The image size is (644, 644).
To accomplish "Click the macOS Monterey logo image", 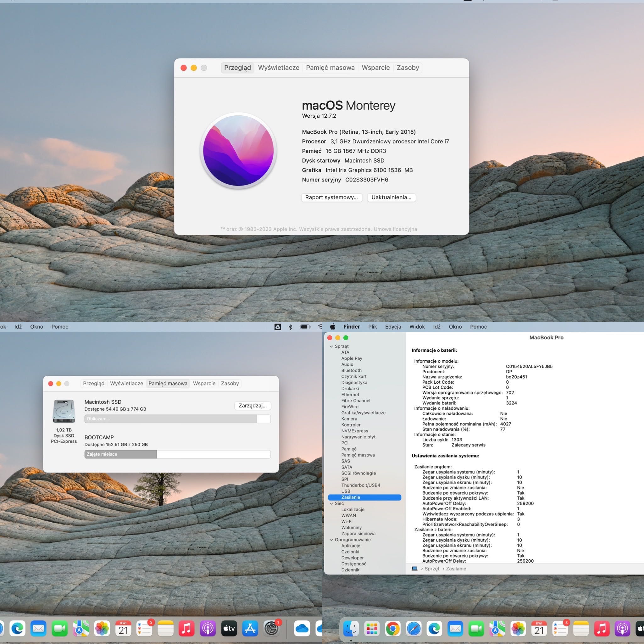I will (238, 150).
